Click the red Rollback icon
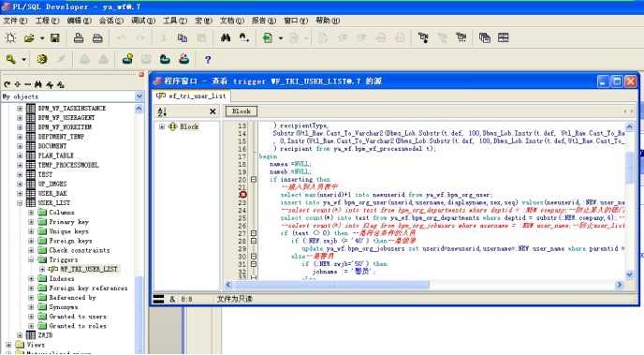Viewport: 644px width, 355px height. tap(183, 60)
